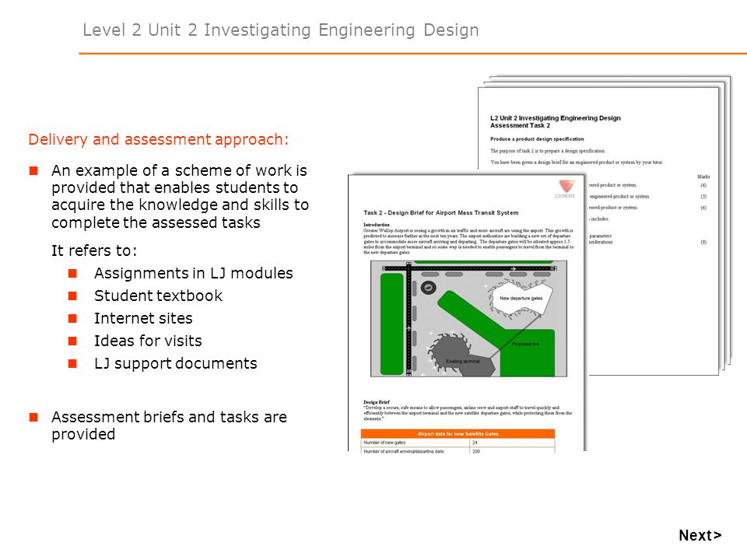
Task: Click 'Assignments in LJ modules' bullet
Action: click(x=194, y=273)
